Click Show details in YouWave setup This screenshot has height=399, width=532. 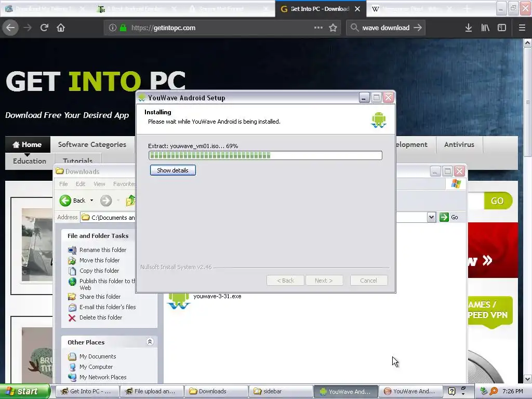(x=172, y=170)
